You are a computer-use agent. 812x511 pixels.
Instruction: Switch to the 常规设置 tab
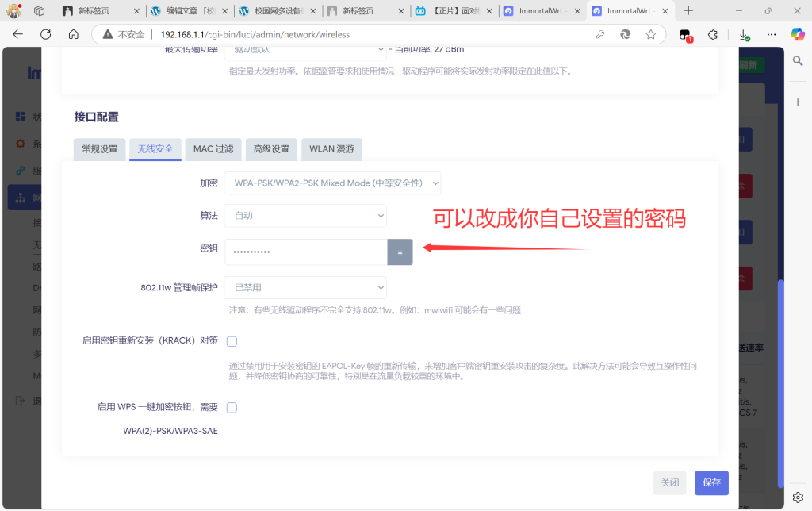[x=99, y=149]
